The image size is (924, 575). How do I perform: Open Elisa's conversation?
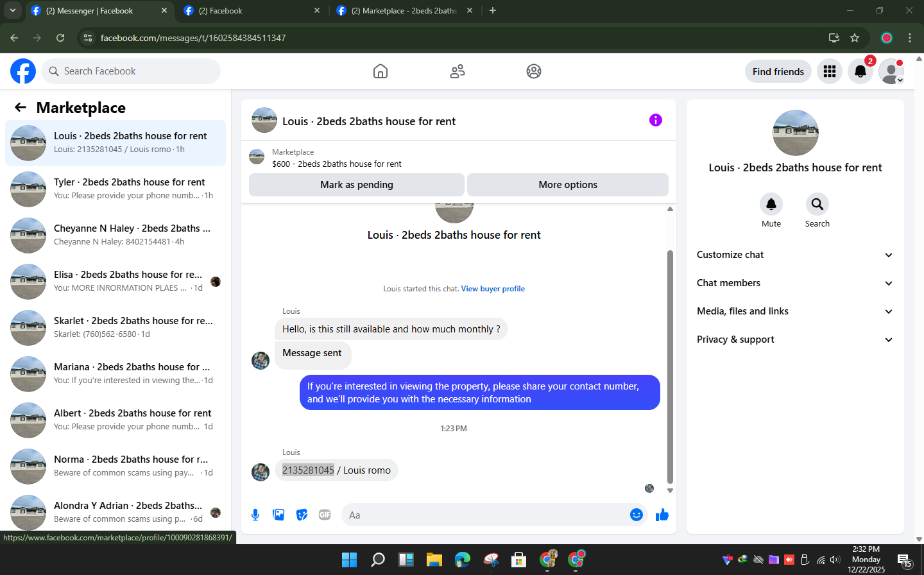116,281
